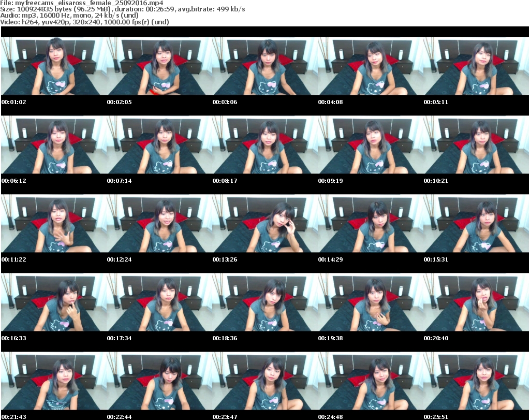Pick the timestamp label 00:14:29

point(330,259)
